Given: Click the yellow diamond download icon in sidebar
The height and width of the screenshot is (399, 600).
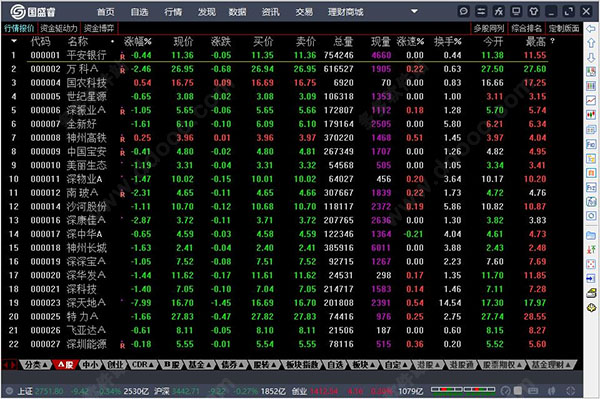Looking at the screenshot, I should click(x=591, y=308).
